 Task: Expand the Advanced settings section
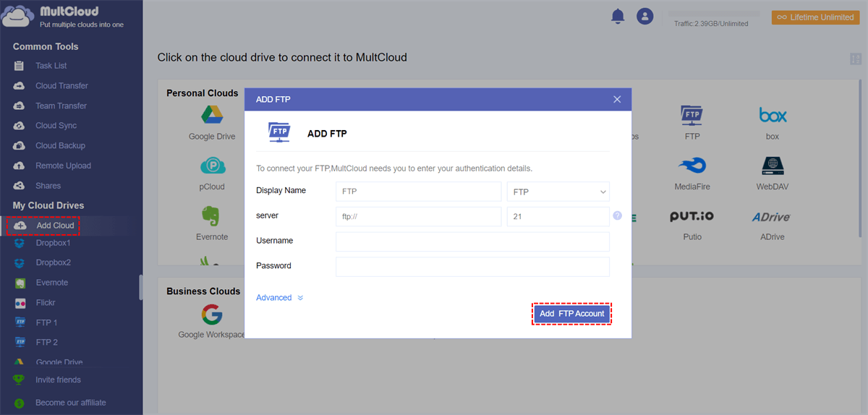pyautogui.click(x=279, y=298)
